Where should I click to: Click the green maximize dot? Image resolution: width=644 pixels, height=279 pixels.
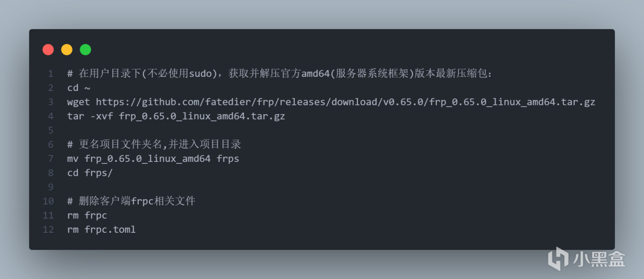point(86,50)
